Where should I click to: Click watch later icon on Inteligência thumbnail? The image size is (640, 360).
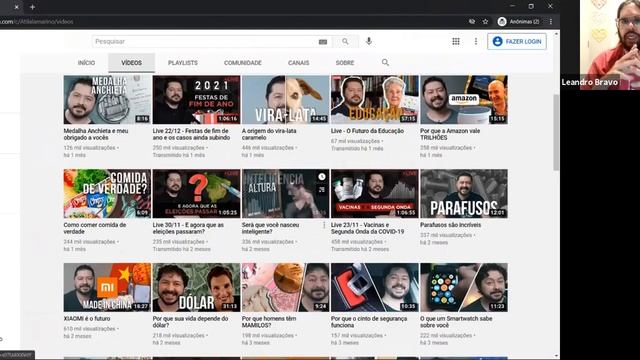322,177
